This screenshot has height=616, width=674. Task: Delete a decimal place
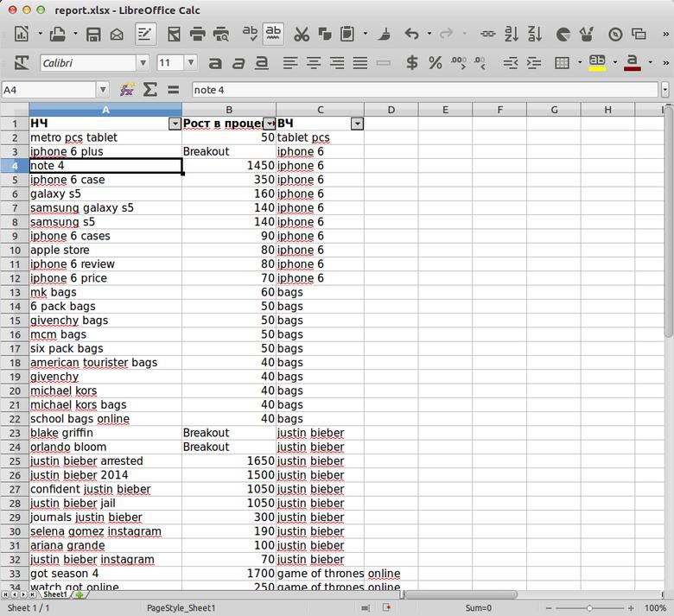pyautogui.click(x=480, y=63)
